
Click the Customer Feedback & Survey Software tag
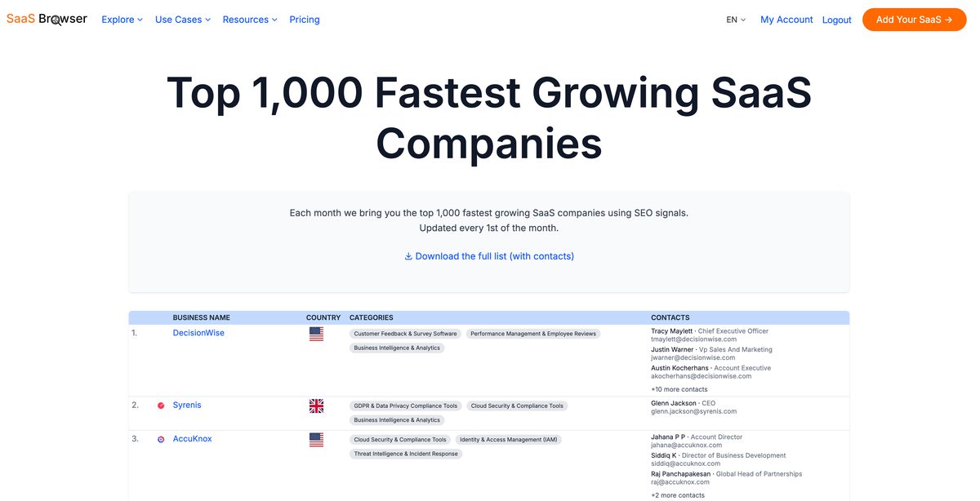(403, 333)
